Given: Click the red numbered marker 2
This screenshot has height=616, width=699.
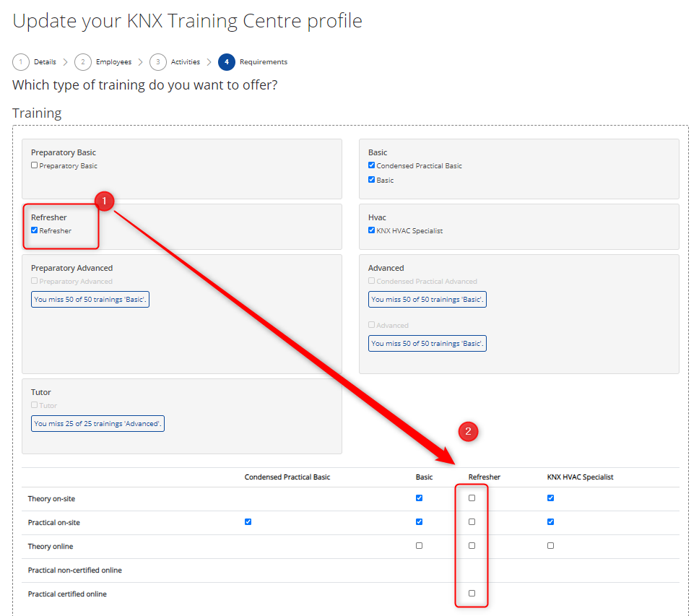Looking at the screenshot, I should tap(469, 431).
